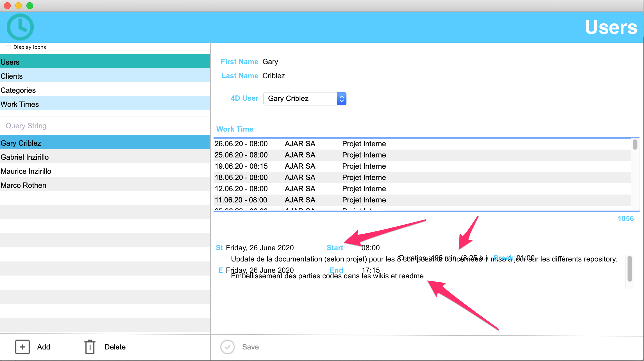Screen dimensions: 644x361
Task: Click the clock logo icon
Action: pyautogui.click(x=20, y=27)
